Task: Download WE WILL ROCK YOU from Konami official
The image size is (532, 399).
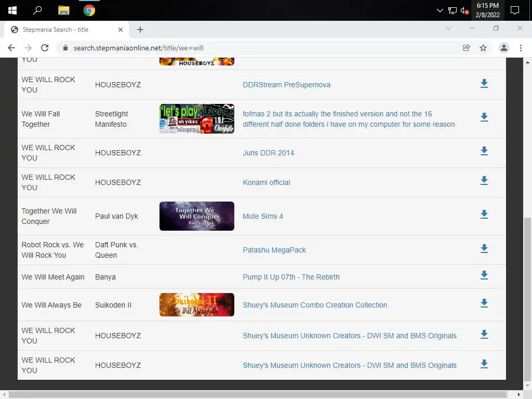Action: [x=484, y=181]
